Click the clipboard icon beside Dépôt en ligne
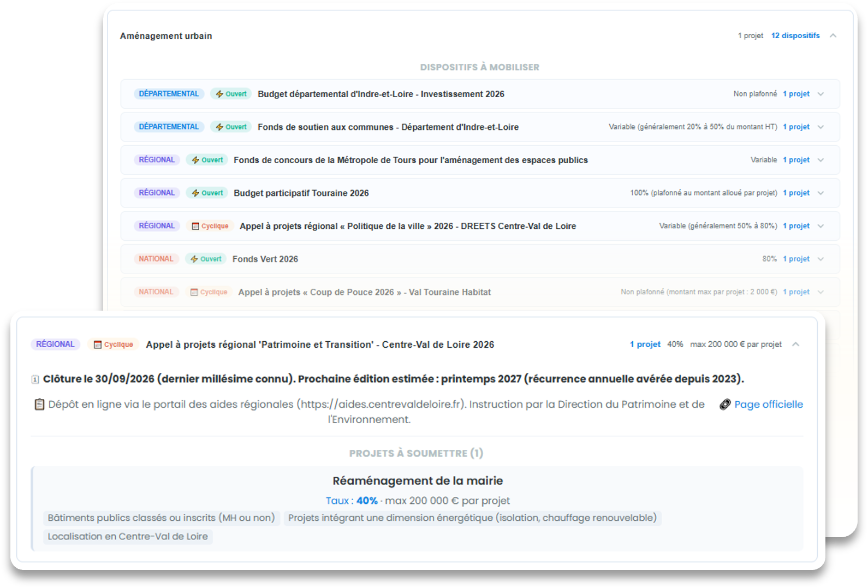 (39, 405)
